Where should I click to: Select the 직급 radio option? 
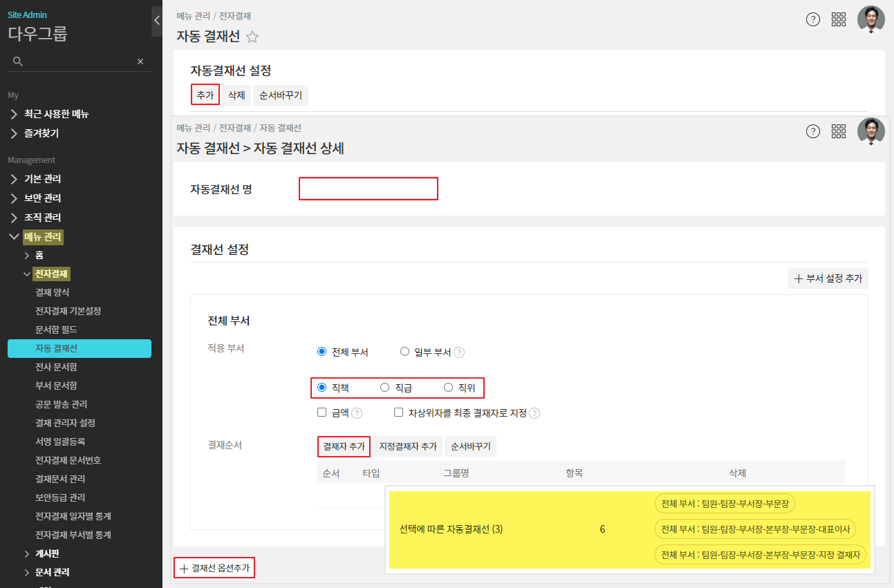tap(385, 388)
